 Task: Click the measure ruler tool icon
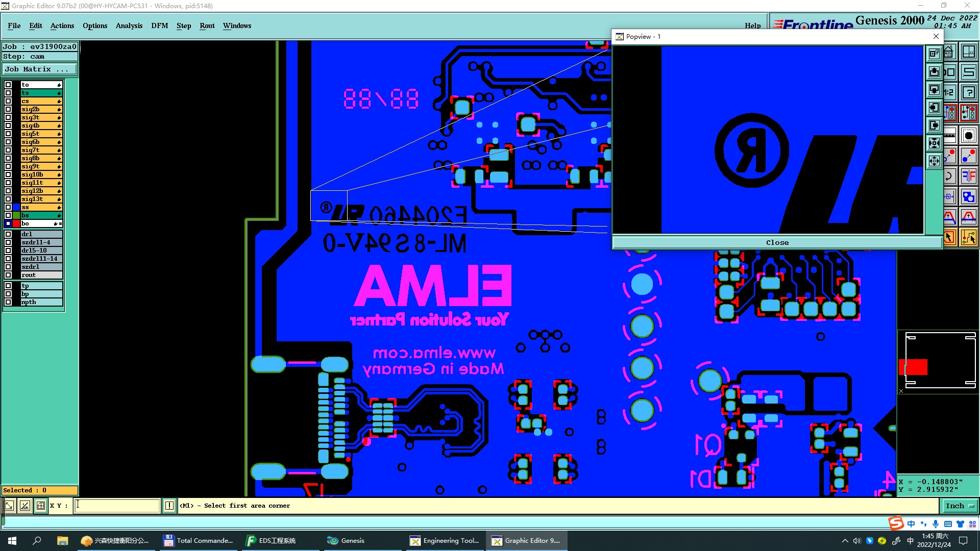tap(949, 135)
